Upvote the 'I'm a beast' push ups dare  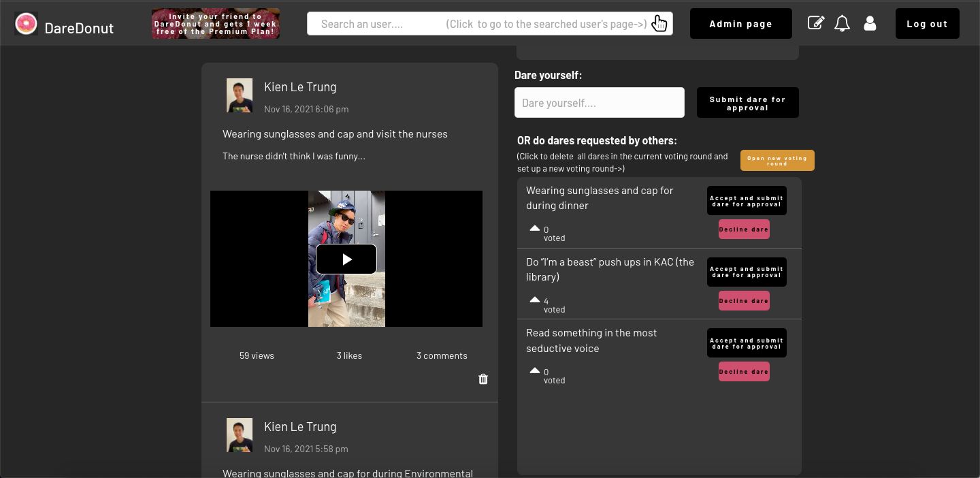click(x=535, y=300)
